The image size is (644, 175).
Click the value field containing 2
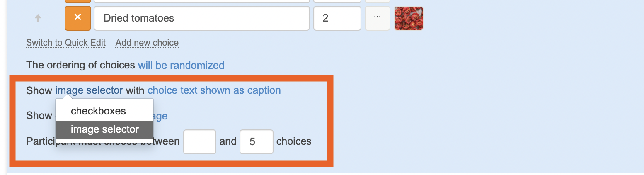coord(337,18)
